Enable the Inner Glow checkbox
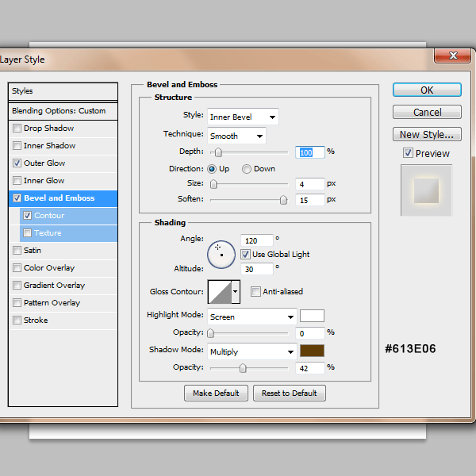The height and width of the screenshot is (476, 476). [17, 181]
